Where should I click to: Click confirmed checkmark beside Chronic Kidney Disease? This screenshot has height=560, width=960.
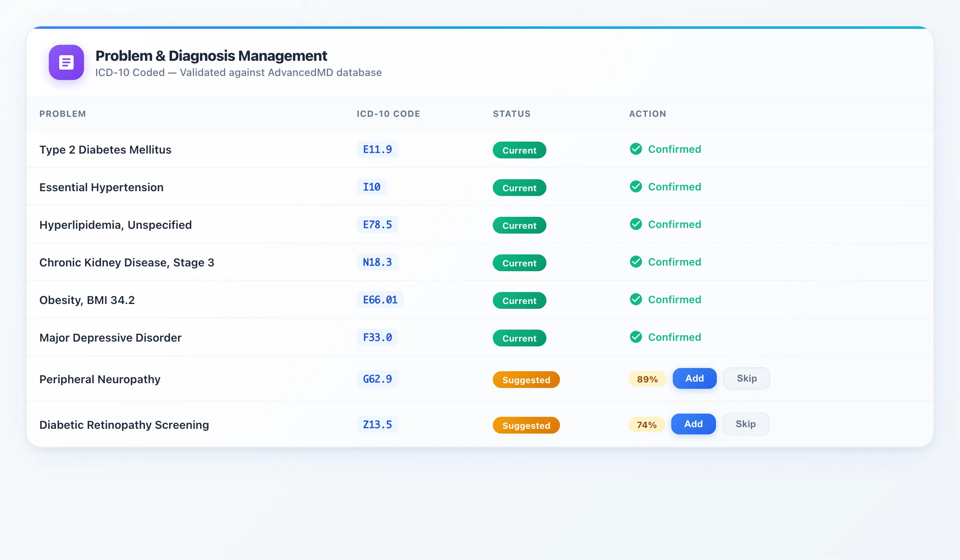tap(636, 262)
